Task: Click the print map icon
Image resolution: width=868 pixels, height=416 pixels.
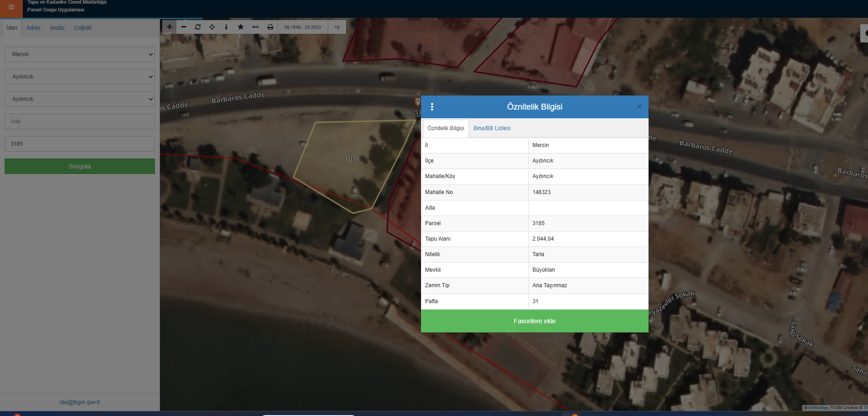Action: [270, 27]
